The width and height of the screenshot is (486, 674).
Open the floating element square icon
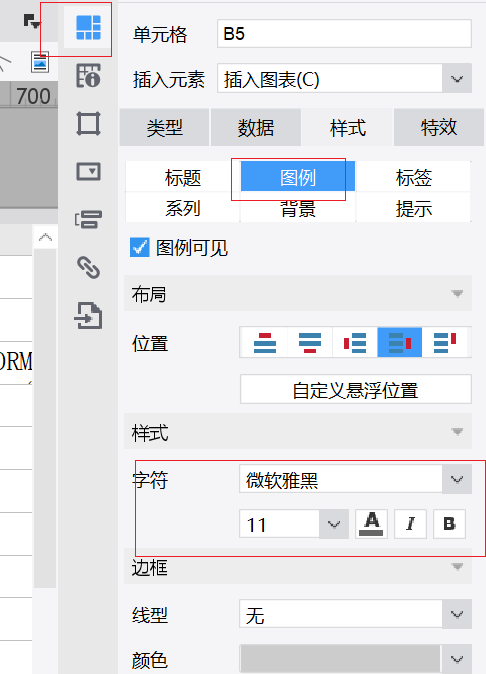pyautogui.click(x=88, y=123)
